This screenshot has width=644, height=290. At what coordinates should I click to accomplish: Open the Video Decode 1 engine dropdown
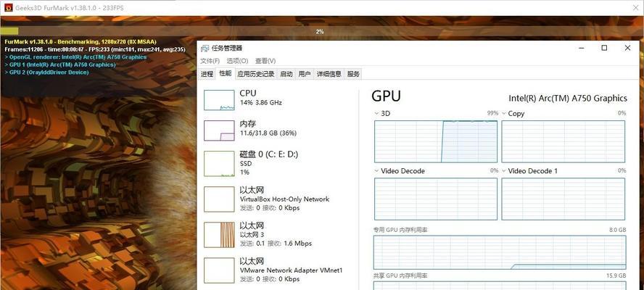coord(504,171)
